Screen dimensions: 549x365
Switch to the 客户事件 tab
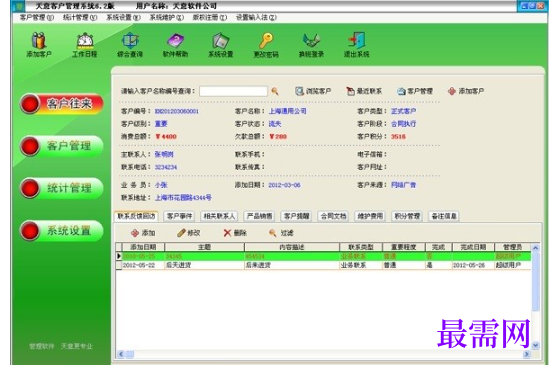(x=179, y=216)
